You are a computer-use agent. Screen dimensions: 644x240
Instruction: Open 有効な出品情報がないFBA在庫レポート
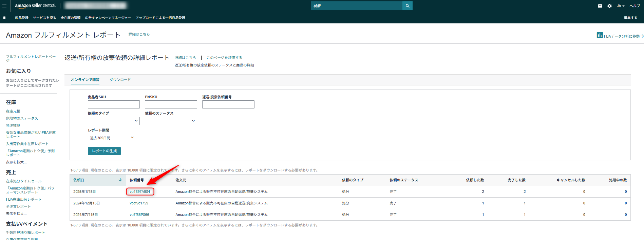tap(31, 135)
